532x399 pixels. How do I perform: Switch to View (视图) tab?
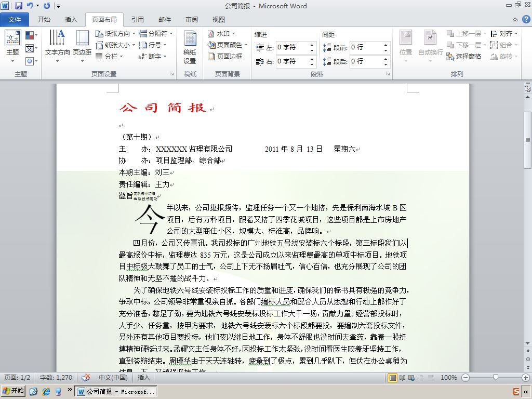pyautogui.click(x=219, y=20)
